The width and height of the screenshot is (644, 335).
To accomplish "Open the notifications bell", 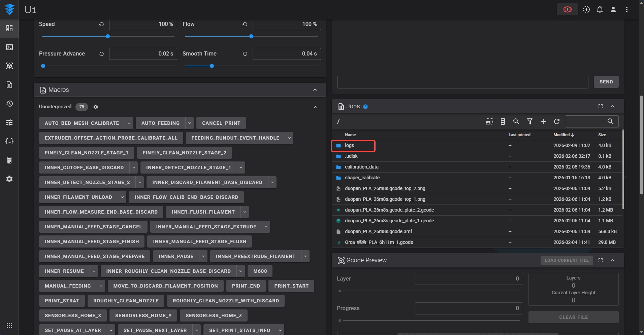I will coord(600,9).
